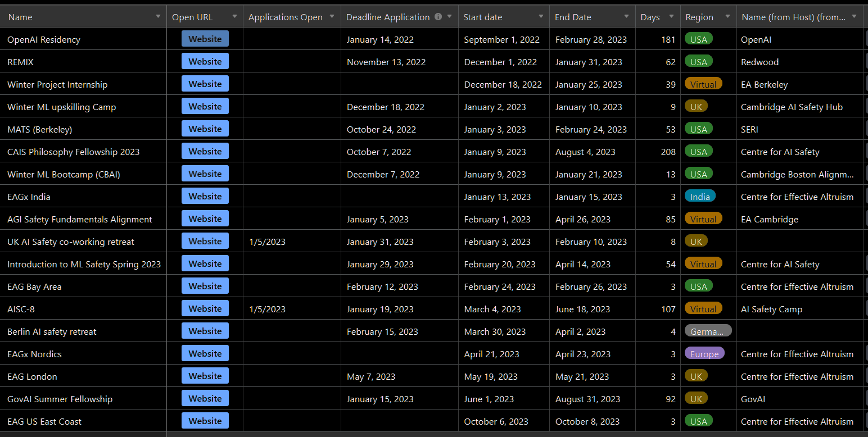Click Website button for GovAI Summer Fellowship
This screenshot has width=868, height=437.
[205, 398]
